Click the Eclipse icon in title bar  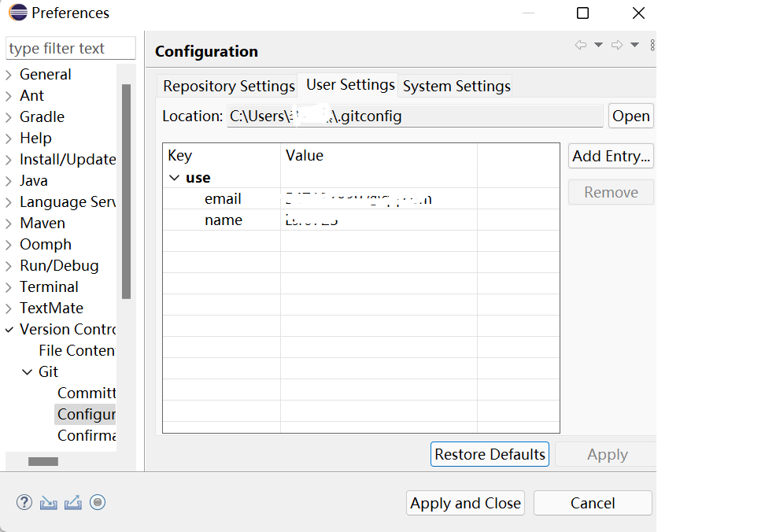[18, 13]
